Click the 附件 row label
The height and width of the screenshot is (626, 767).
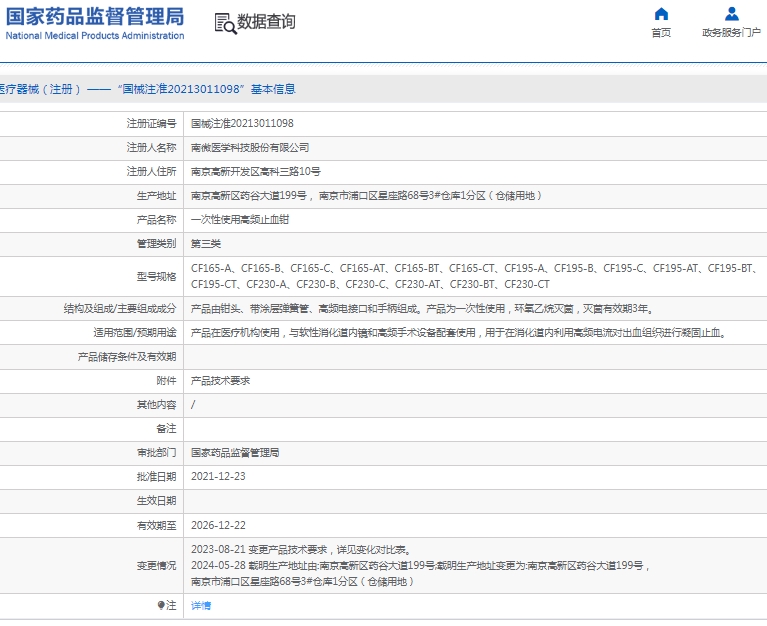(166, 380)
